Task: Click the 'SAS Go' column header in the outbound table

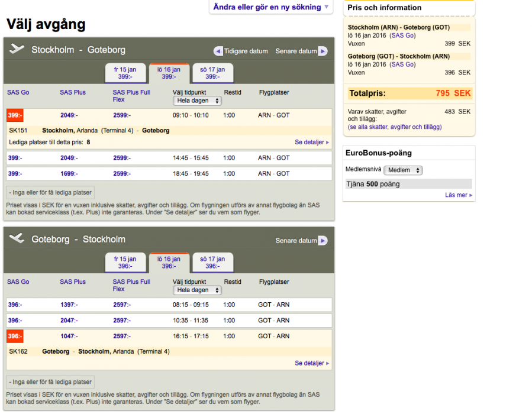Action: pos(18,92)
